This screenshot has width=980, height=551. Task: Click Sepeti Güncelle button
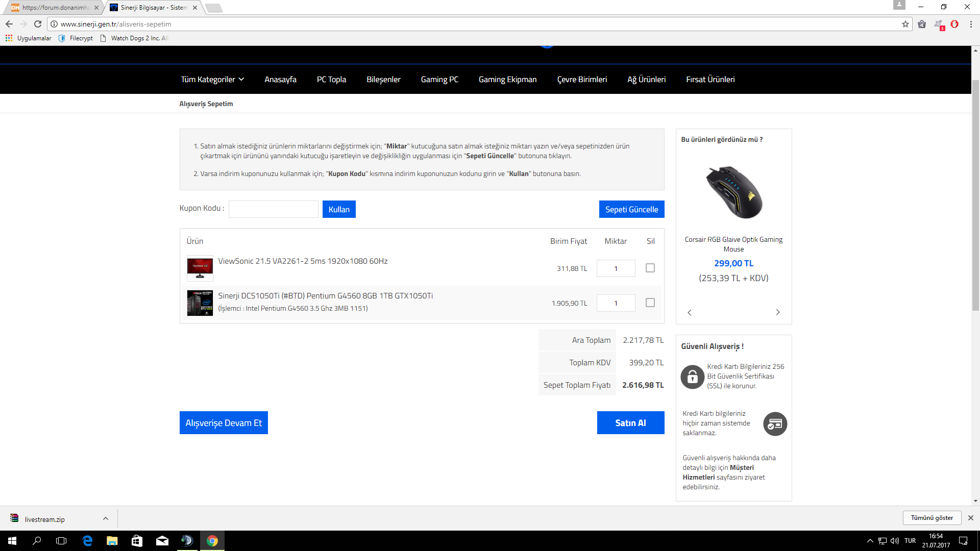[631, 209]
